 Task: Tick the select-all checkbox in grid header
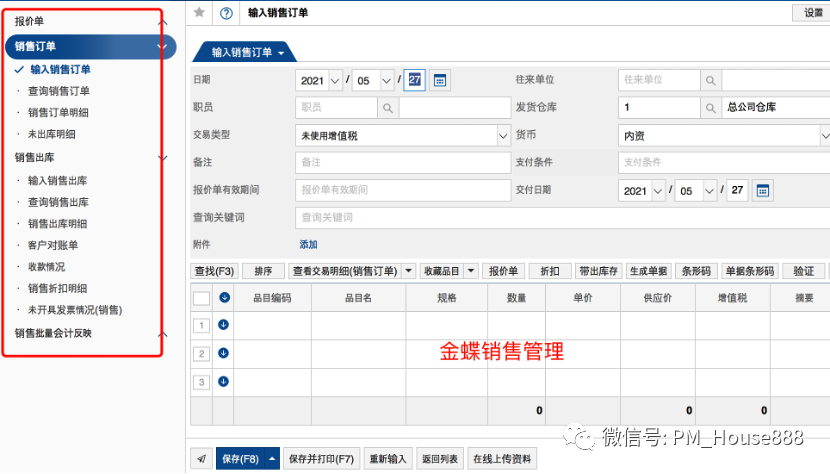(201, 297)
